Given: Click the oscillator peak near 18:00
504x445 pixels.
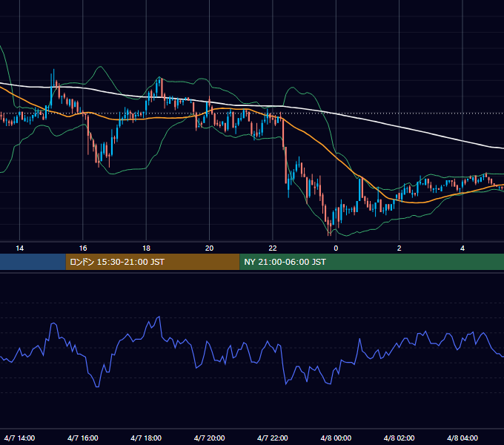Looking at the screenshot, I should [159, 317].
